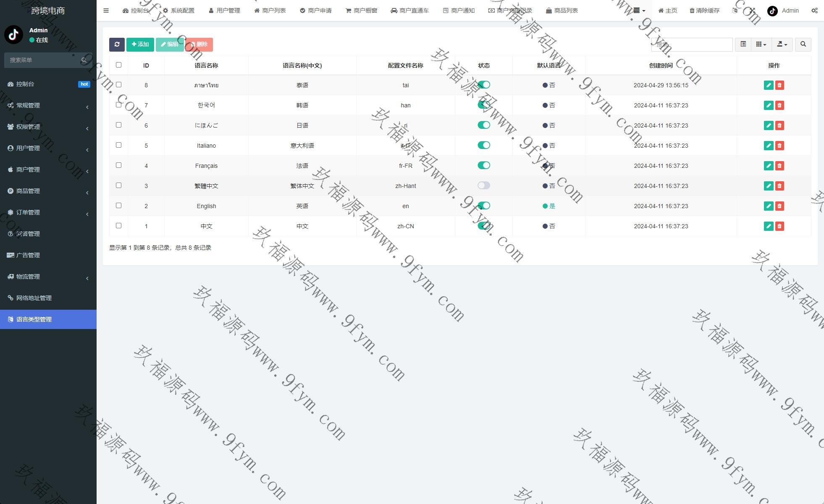Click the green edit icon for Français row

[768, 166]
